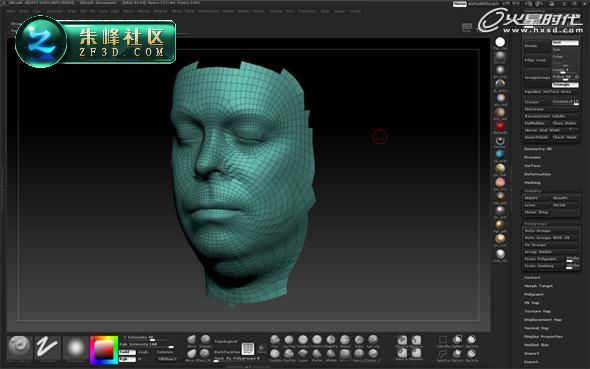Click the GroupsLoops button
Screen dimensions: 590x369
tap(537, 77)
